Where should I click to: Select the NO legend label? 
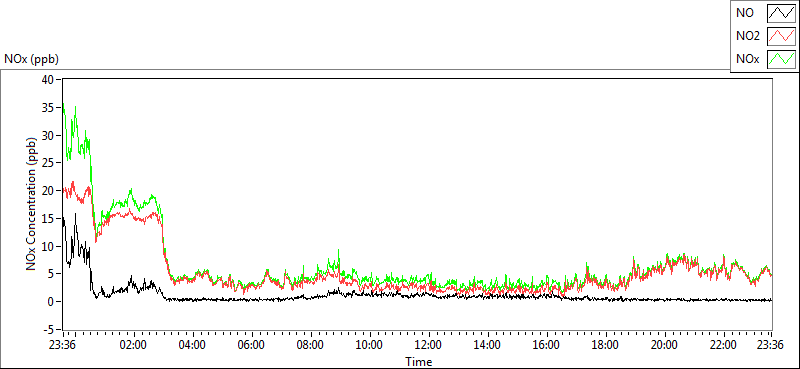click(745, 14)
